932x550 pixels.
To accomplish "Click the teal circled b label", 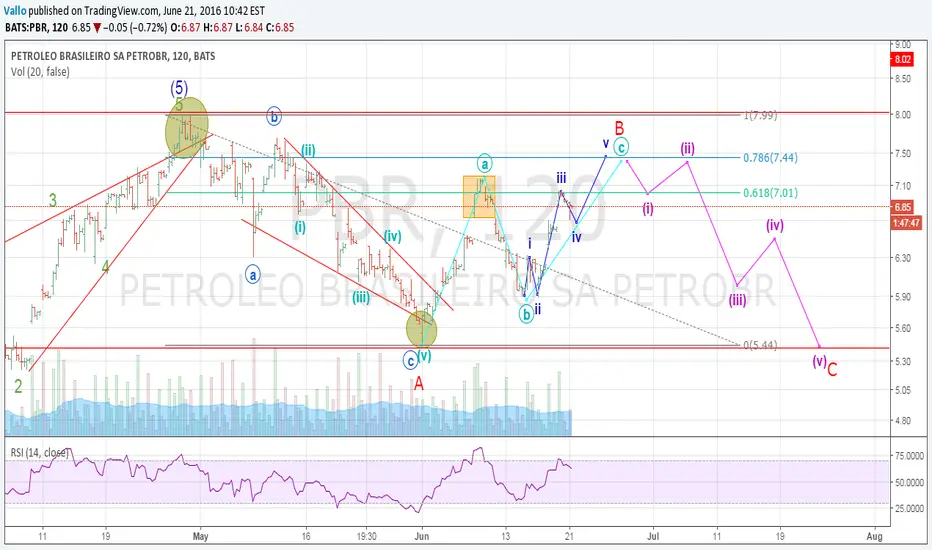I will coord(526,314).
